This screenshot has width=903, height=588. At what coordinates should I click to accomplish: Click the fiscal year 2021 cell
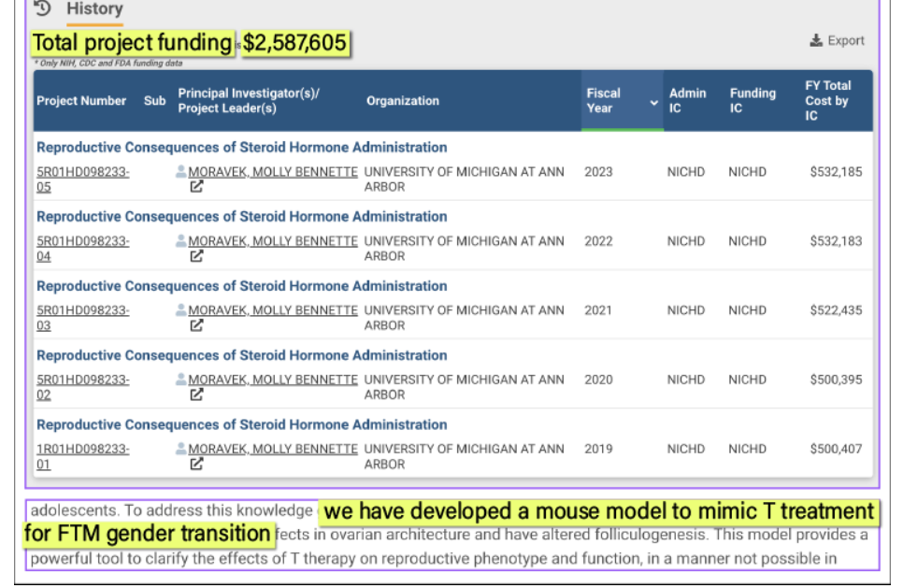point(598,310)
